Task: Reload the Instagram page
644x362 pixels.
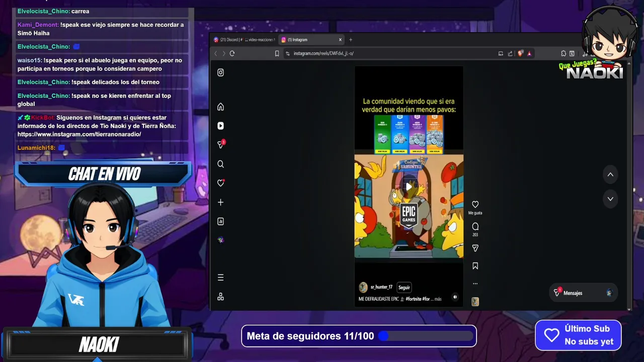Action: 232,53
